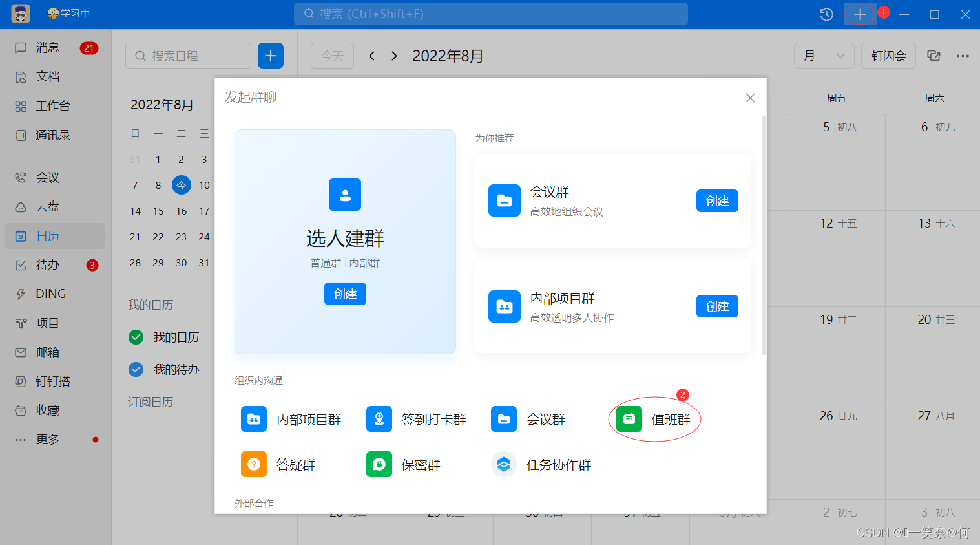Select August 5 cell in main calendar

[836, 162]
